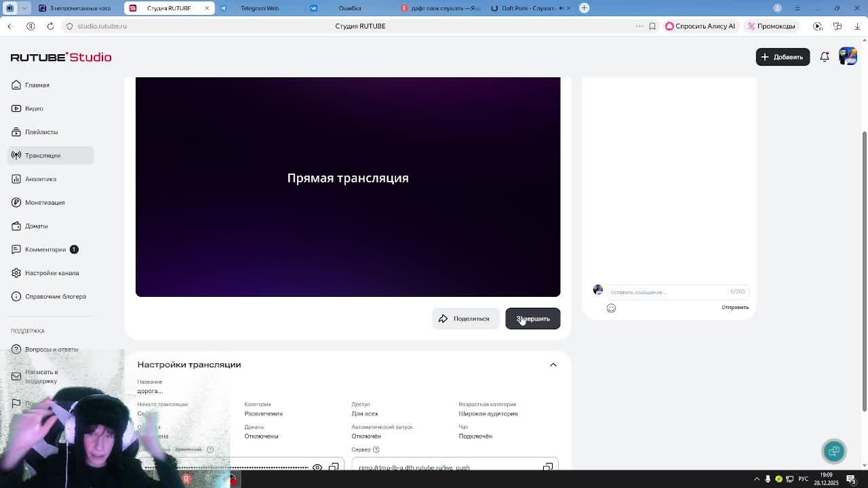This screenshot has width=868, height=488.
Task: Reveal the hidden stream key with eye icon
Action: pyautogui.click(x=317, y=467)
